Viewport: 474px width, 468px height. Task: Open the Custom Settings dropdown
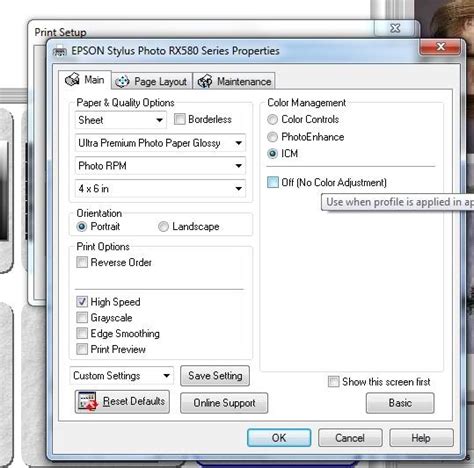tap(122, 376)
